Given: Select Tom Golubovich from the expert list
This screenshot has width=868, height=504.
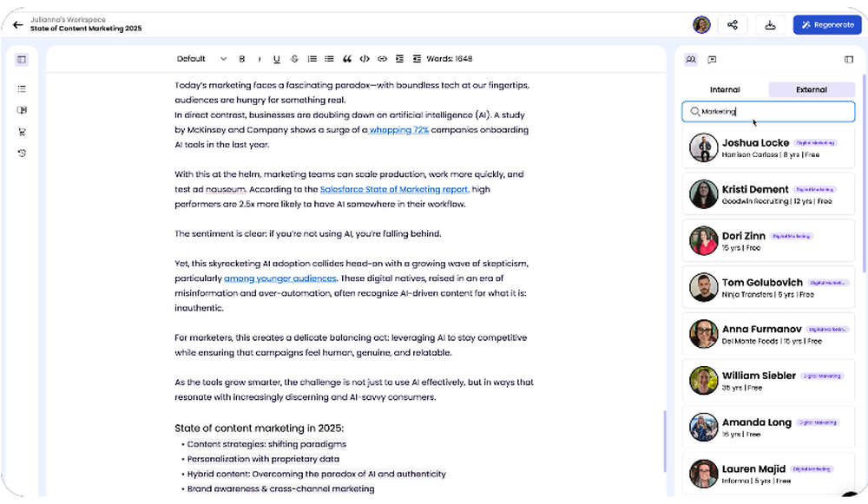Looking at the screenshot, I should click(x=768, y=287).
